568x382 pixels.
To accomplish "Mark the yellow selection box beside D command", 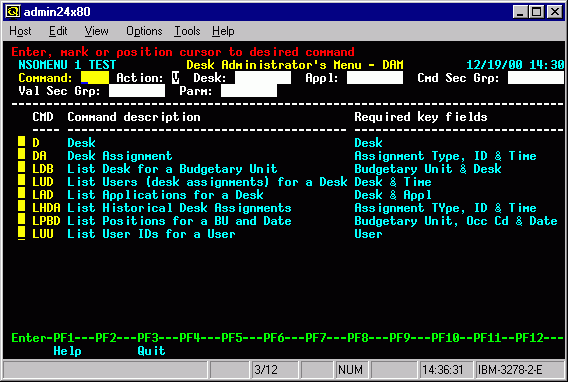I will (x=22, y=142).
